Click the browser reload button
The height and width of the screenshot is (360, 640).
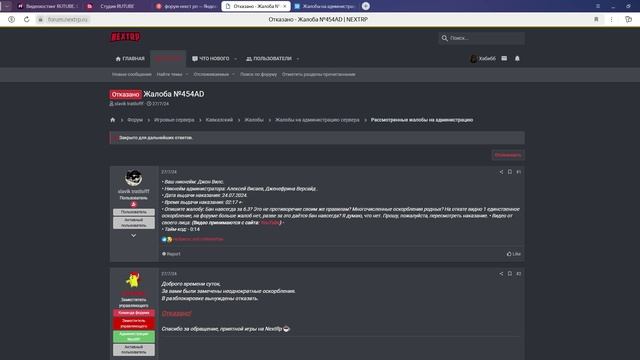(27, 20)
